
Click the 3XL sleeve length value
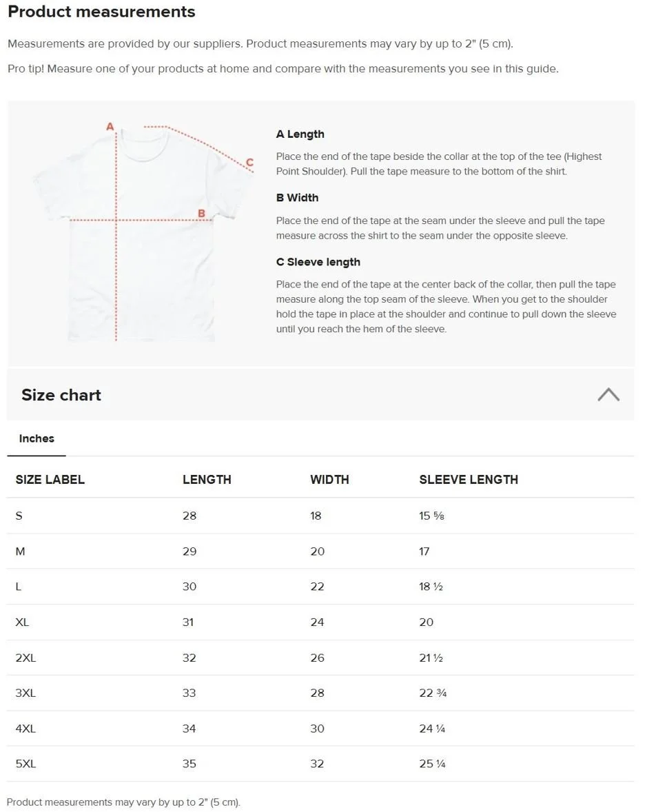[x=433, y=693]
